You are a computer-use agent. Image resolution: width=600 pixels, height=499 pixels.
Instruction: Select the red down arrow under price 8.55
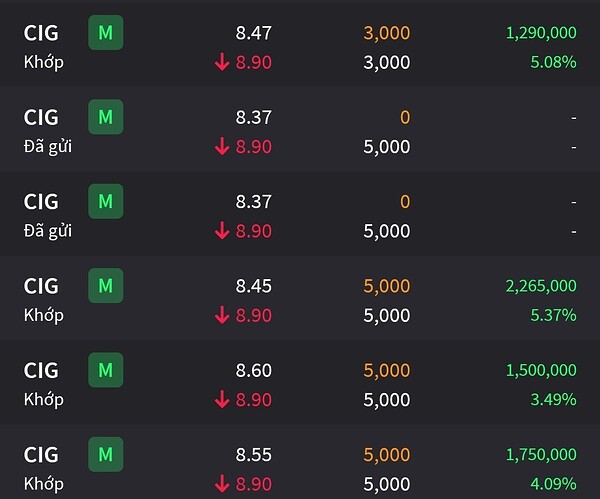(x=222, y=484)
